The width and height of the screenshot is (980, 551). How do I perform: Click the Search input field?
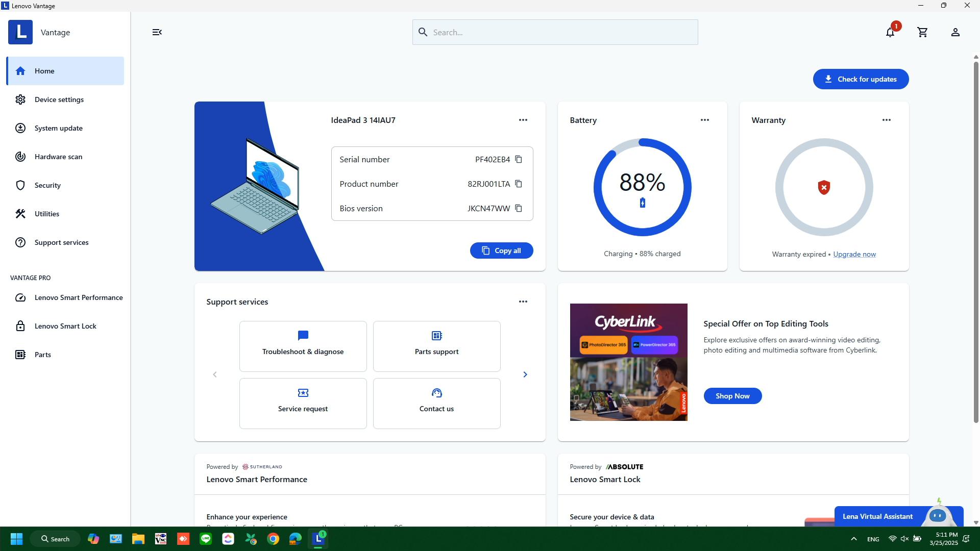click(555, 32)
